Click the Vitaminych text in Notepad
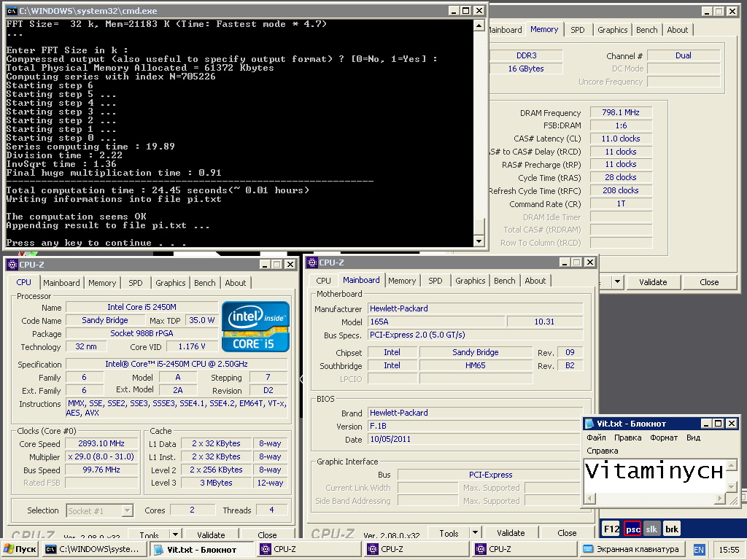The width and height of the screenshot is (747, 560). pyautogui.click(x=654, y=471)
